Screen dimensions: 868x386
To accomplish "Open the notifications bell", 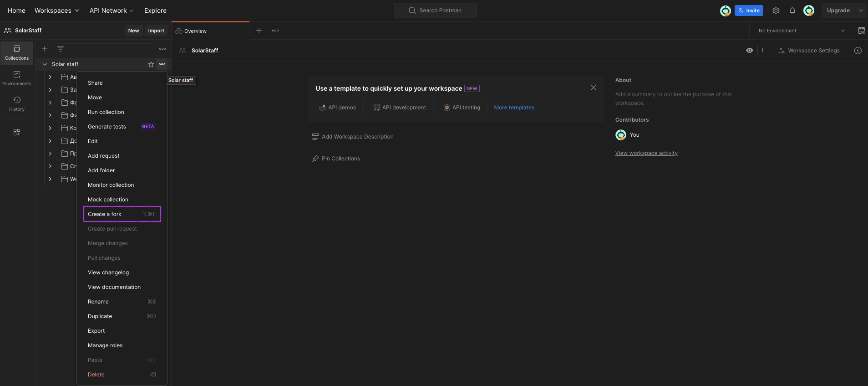I will (x=792, y=10).
